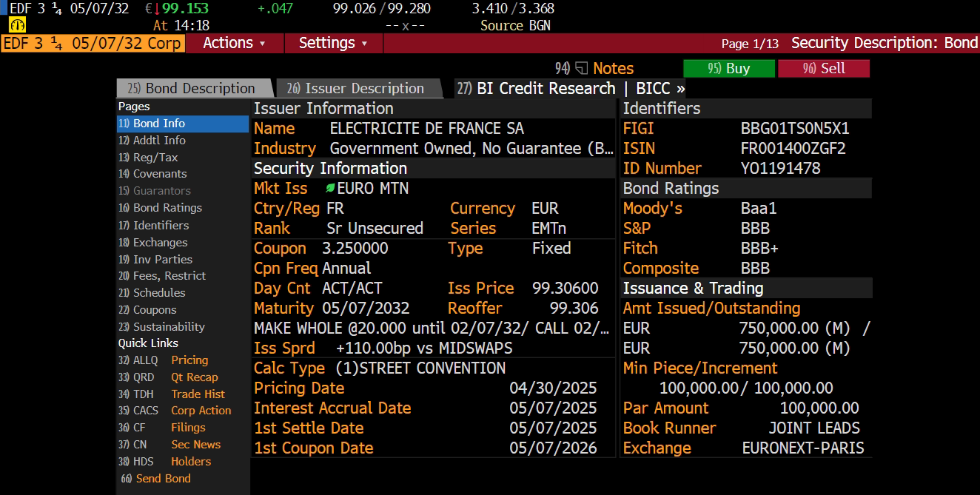
Task: Click the Min Piece value 100,000.00/ 100,000.00
Action: [x=746, y=388]
